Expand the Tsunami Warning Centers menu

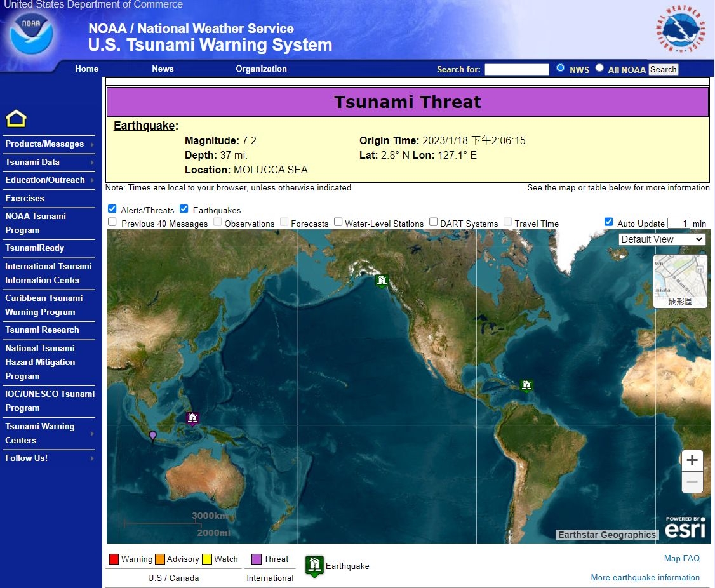[49, 433]
